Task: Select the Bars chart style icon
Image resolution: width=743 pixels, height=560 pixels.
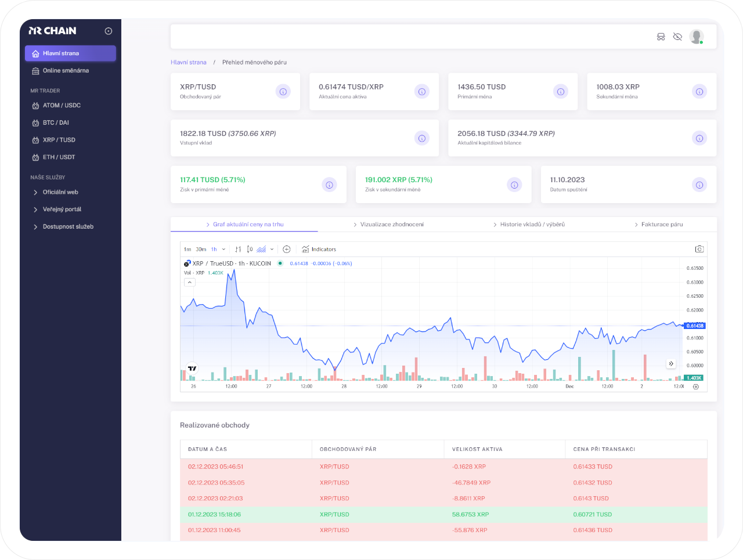Action: pyautogui.click(x=238, y=250)
